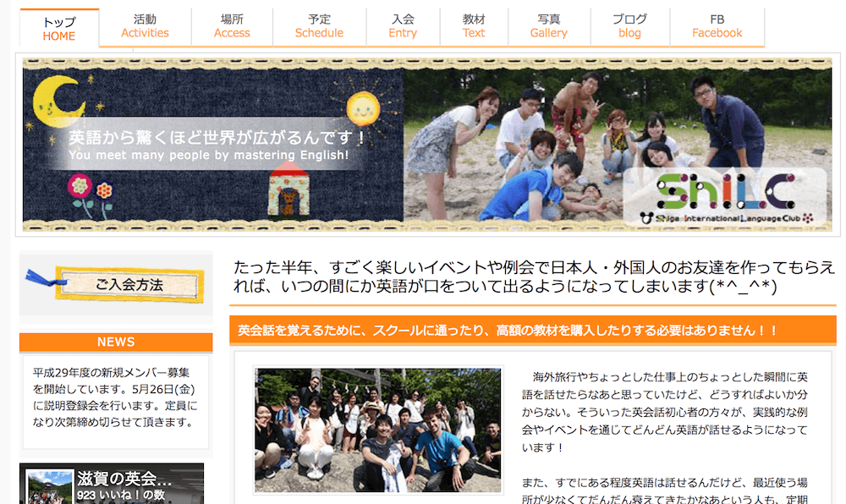Open the Gallery tab

[548, 26]
